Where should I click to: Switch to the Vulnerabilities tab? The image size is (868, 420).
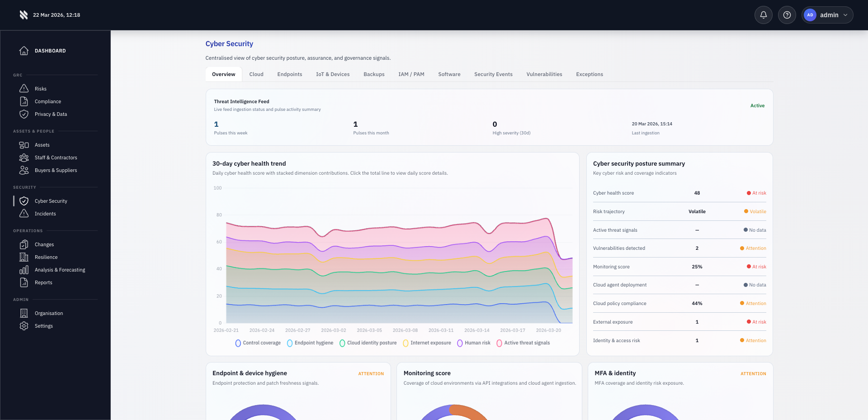click(x=544, y=74)
